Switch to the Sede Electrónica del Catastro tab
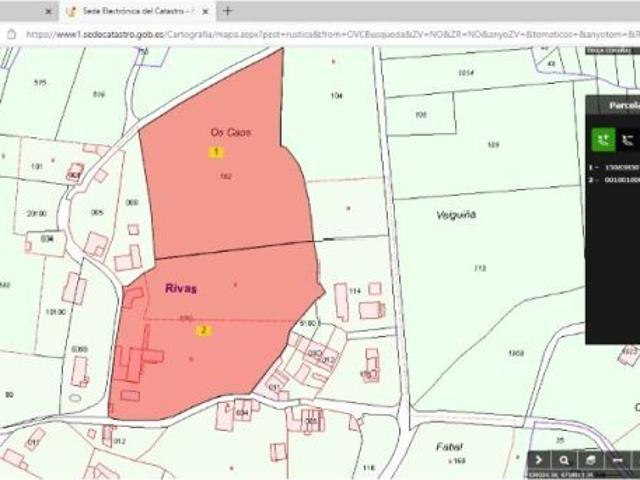The height and width of the screenshot is (480, 640). pos(137,11)
